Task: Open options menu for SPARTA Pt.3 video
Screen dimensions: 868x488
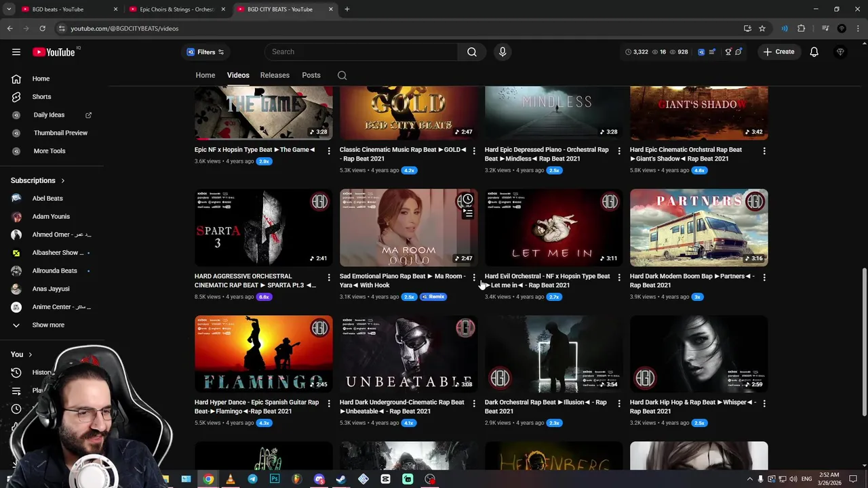Action: pyautogui.click(x=329, y=277)
